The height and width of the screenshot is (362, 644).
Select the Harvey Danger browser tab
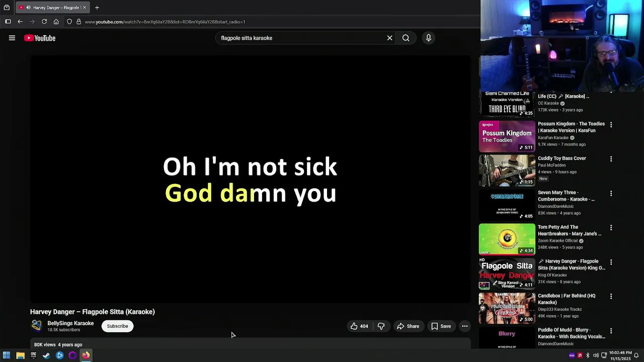click(52, 8)
